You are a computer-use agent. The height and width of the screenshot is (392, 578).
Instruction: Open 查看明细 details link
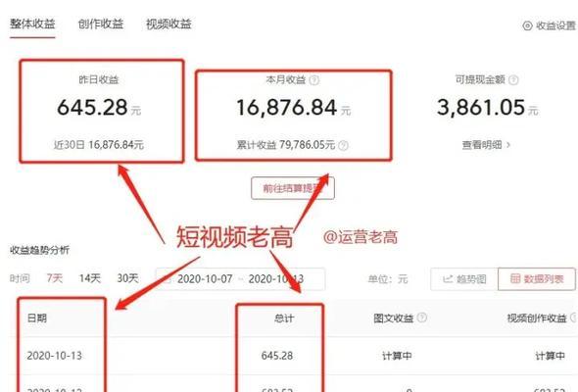coord(486,145)
